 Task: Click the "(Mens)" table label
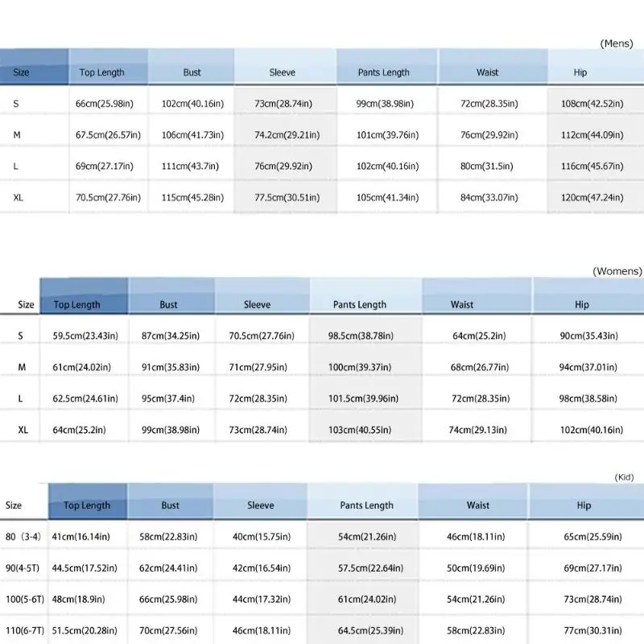617,43
